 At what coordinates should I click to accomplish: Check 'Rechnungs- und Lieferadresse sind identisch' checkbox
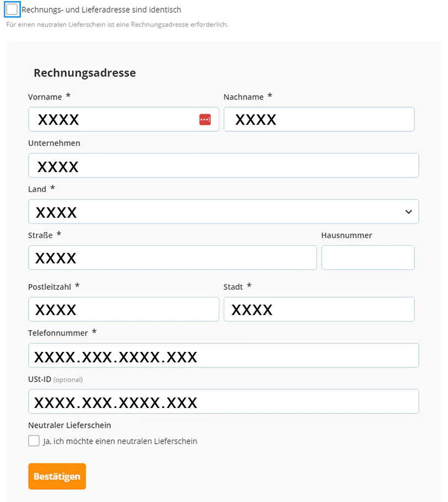(12, 9)
